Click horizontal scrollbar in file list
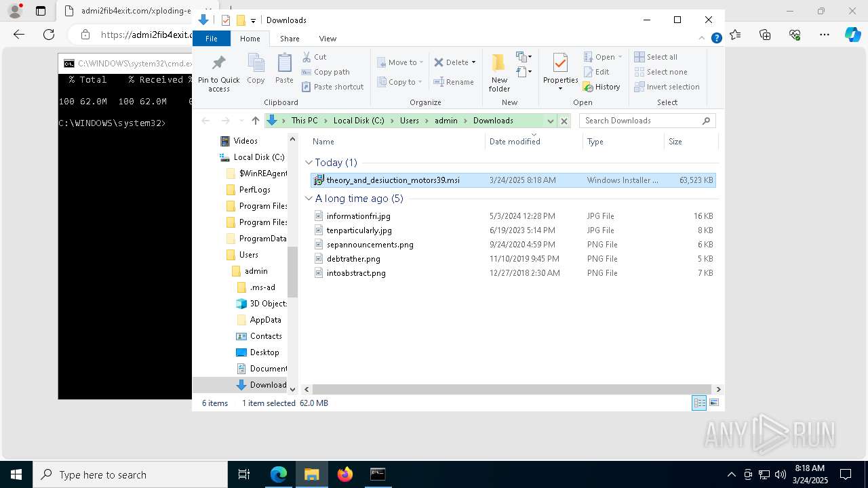Viewport: 868px width, 488px height. 512,389
